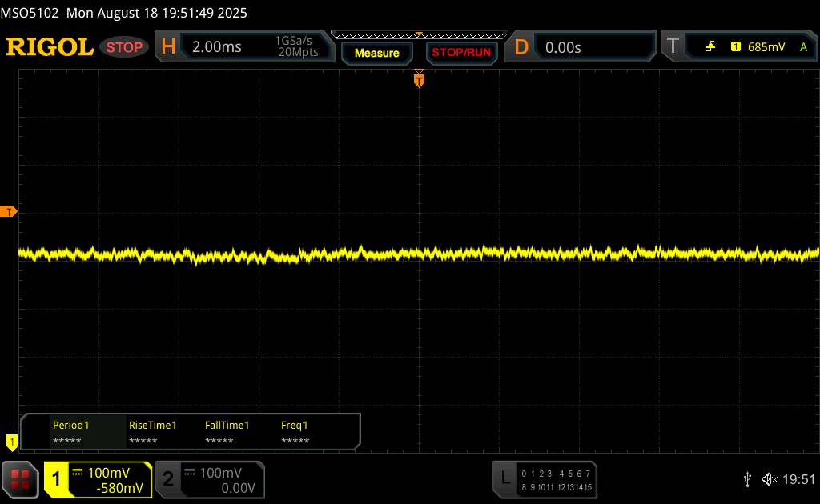Toggle the muted speaker sound icon

(770, 479)
